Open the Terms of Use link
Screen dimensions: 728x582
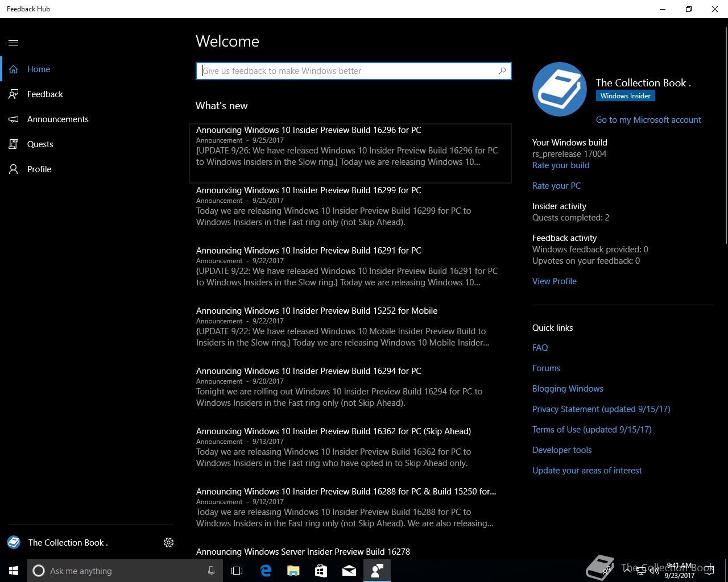[x=592, y=430]
